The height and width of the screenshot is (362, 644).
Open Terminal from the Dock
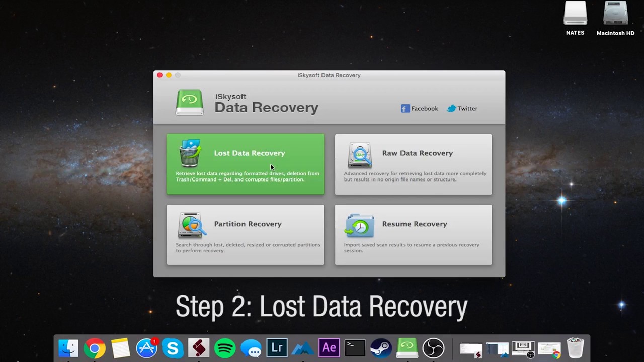(x=355, y=348)
